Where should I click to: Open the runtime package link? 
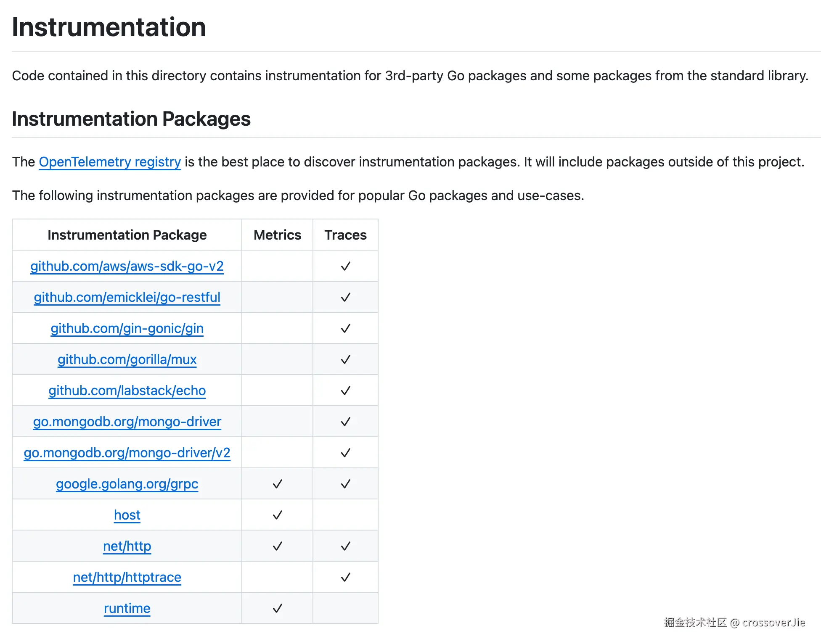127,608
